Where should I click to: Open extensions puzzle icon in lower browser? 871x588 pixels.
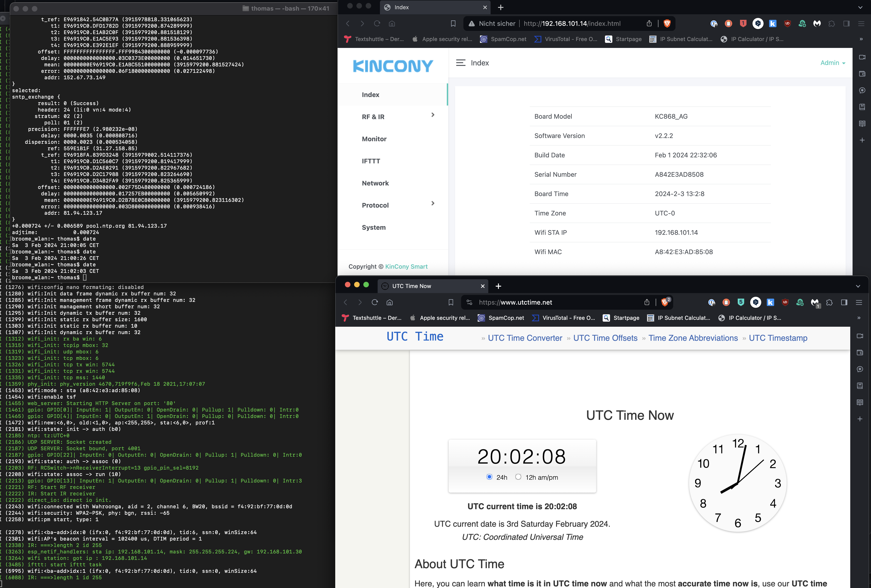point(830,302)
